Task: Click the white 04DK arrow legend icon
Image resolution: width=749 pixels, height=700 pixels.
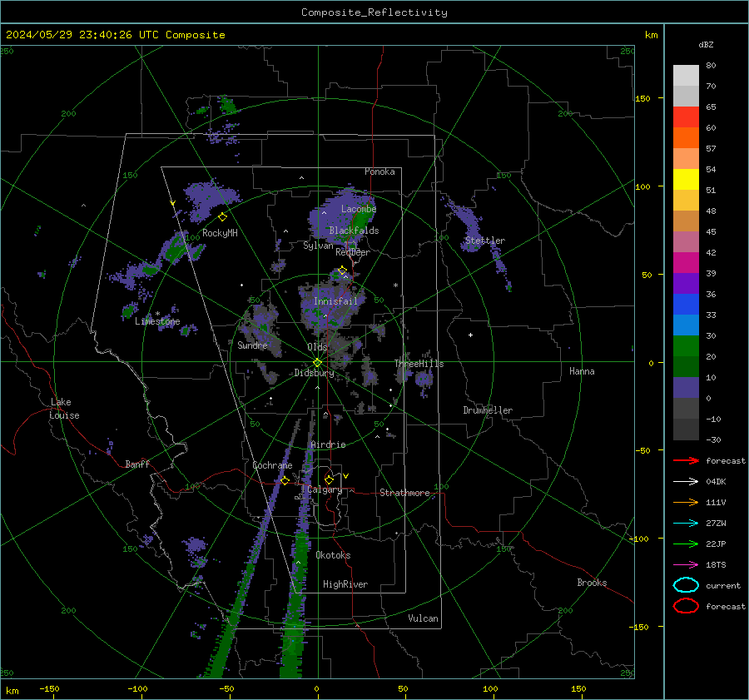Action: click(x=686, y=482)
